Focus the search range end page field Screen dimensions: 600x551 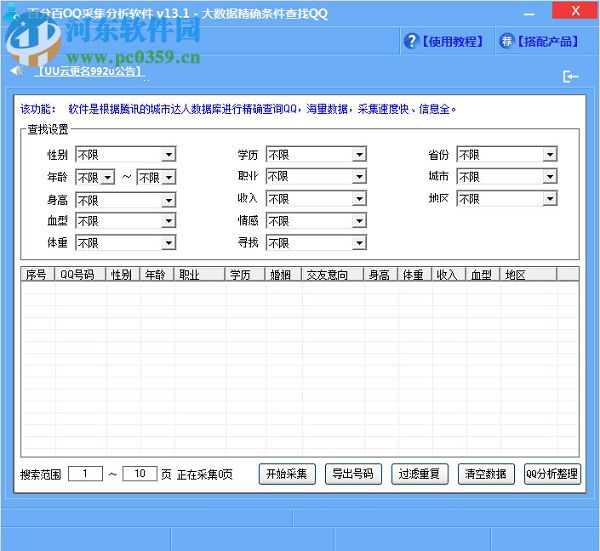[x=140, y=474]
